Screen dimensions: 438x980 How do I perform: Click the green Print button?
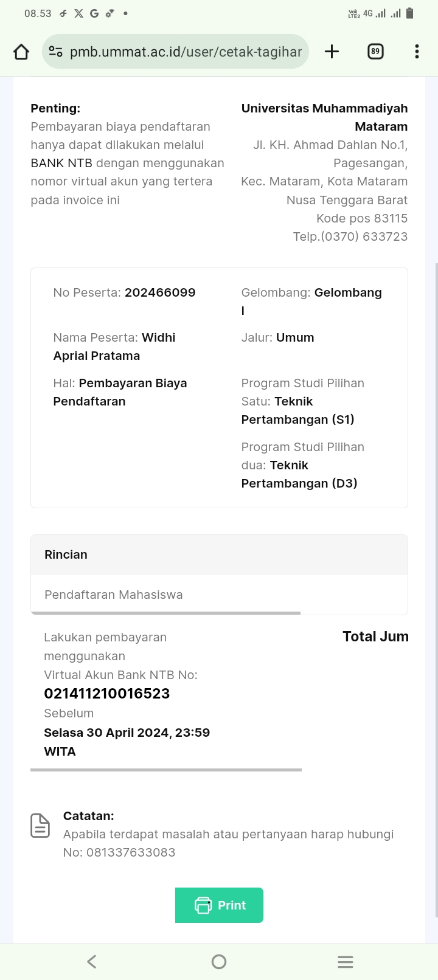pos(219,905)
